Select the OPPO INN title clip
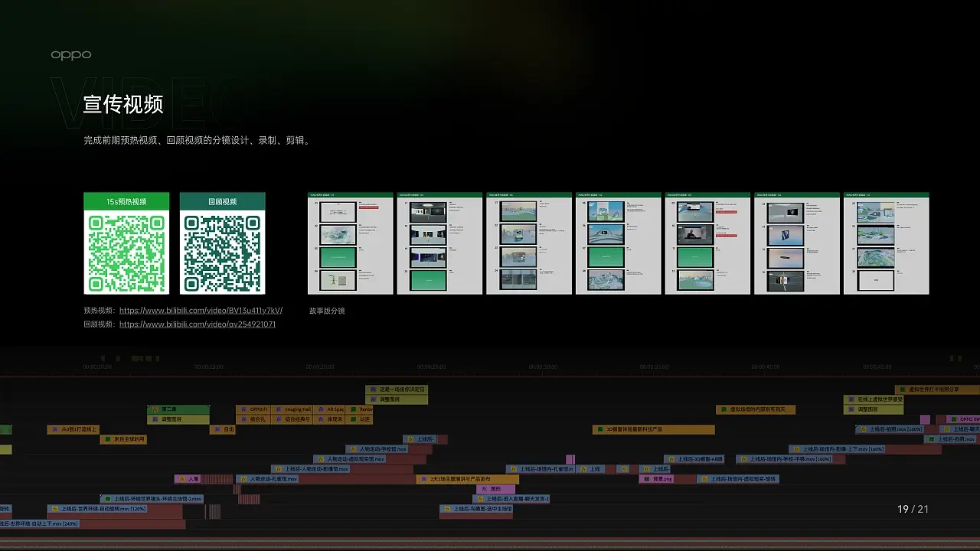This screenshot has width=980, height=551. pos(963,419)
